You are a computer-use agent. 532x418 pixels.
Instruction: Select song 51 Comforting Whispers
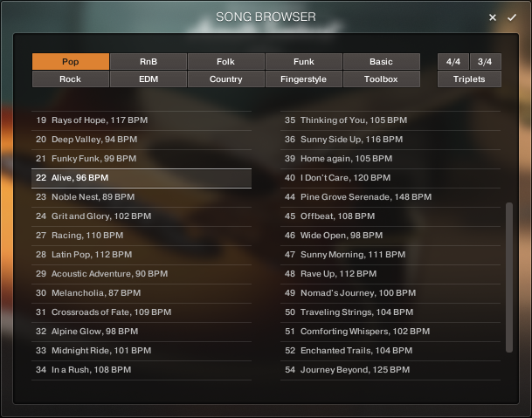(x=390, y=332)
